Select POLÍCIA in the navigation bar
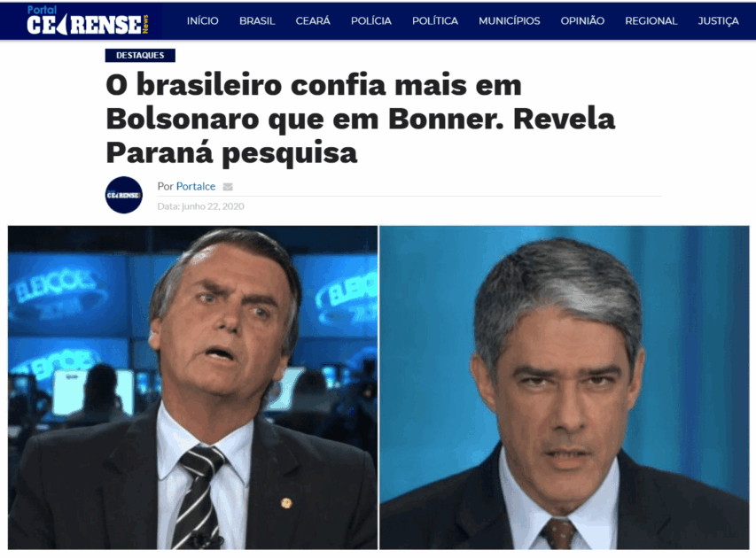 click(x=370, y=20)
